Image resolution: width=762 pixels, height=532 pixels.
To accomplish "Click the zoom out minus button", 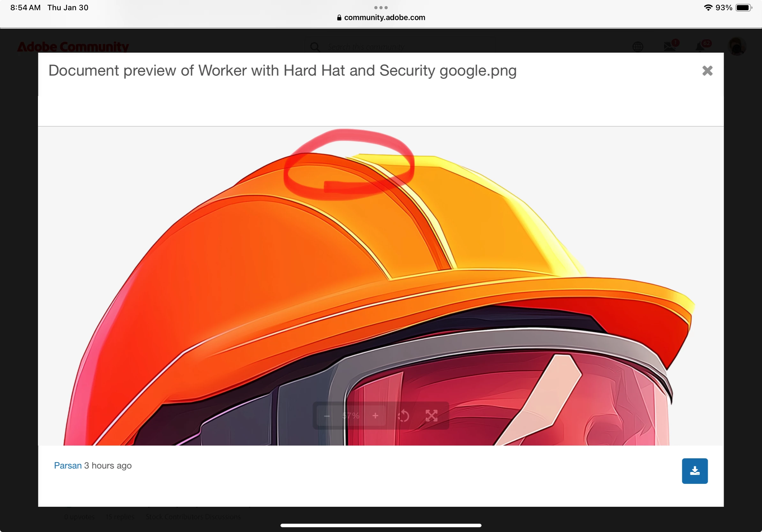I will point(327,416).
